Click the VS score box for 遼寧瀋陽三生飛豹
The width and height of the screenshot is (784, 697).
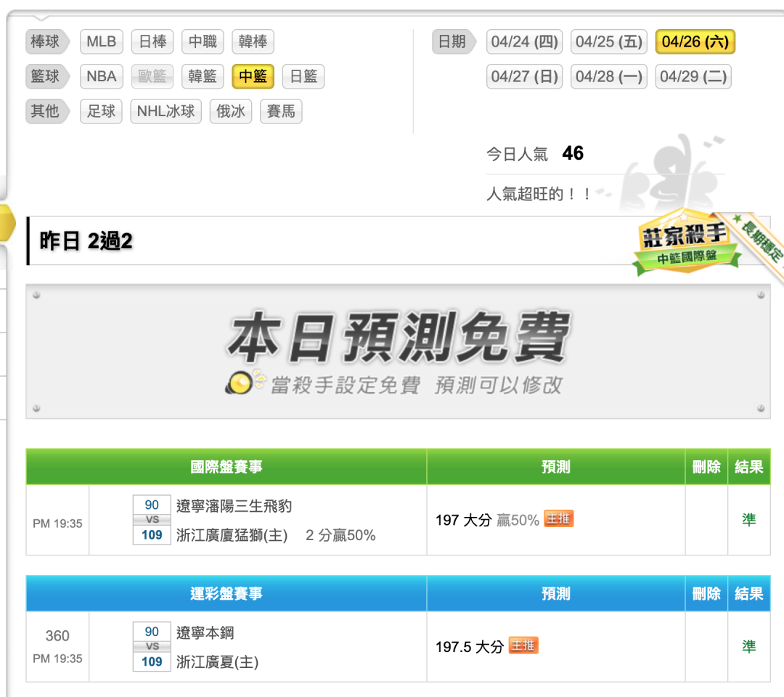152,520
